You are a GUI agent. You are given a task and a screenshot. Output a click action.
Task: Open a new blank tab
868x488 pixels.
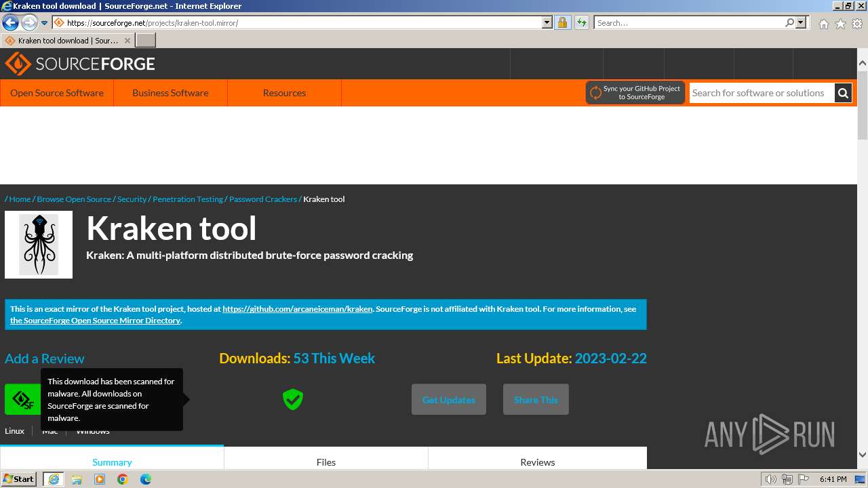[146, 41]
